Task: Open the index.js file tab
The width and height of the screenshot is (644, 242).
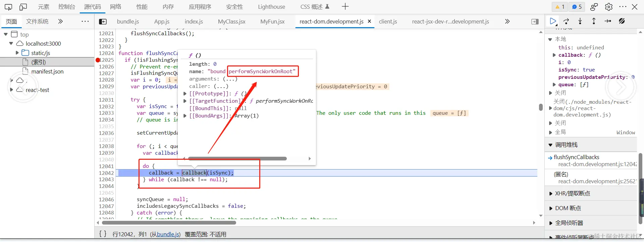Action: click(x=194, y=21)
